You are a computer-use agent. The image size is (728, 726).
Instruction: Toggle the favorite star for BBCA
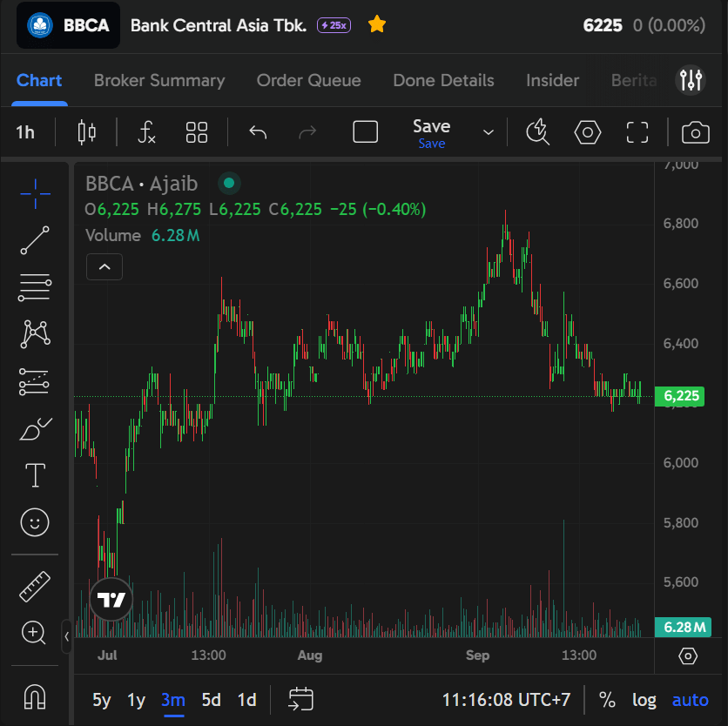pos(377,24)
